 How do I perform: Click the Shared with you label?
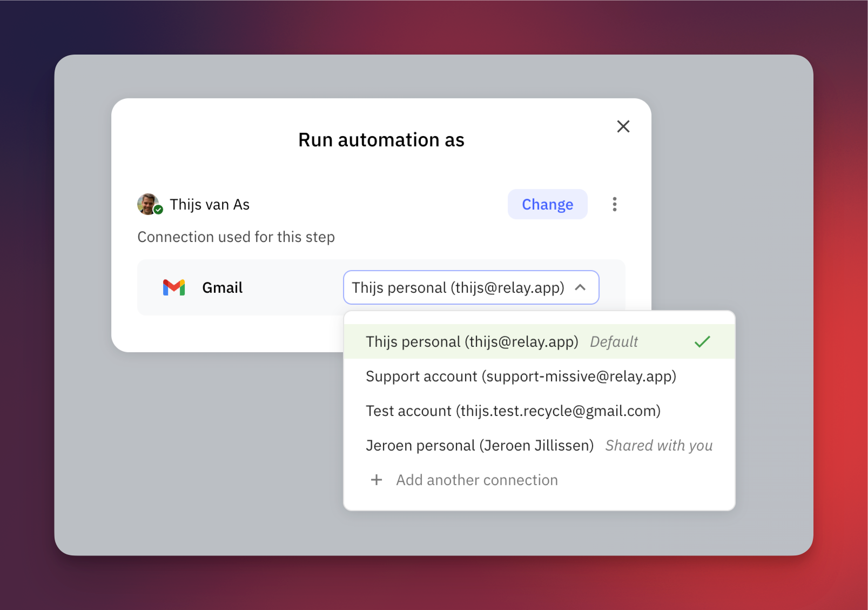click(x=659, y=445)
